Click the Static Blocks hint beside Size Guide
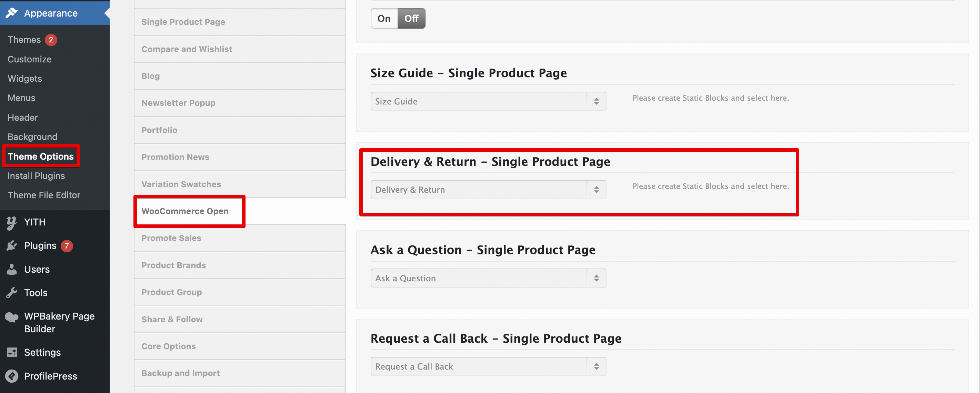Image resolution: width=980 pixels, height=393 pixels. pos(710,98)
